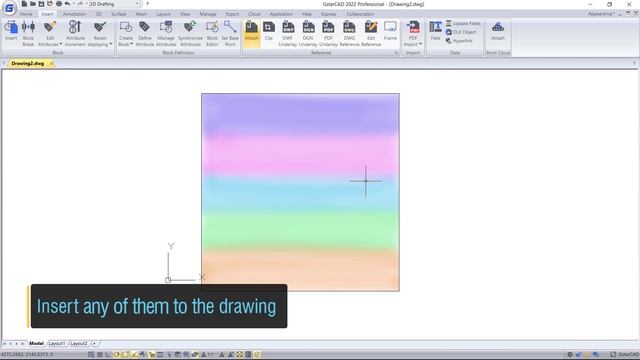The image size is (640, 360).
Task: Switch to the Layout1 tab
Action: (x=57, y=344)
